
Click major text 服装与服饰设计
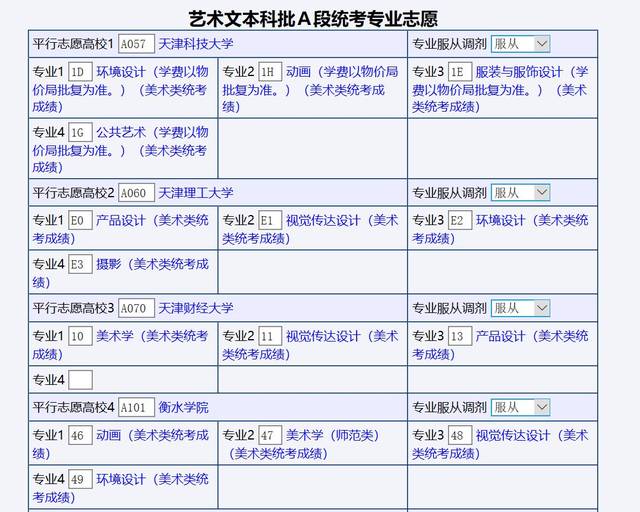(519, 72)
